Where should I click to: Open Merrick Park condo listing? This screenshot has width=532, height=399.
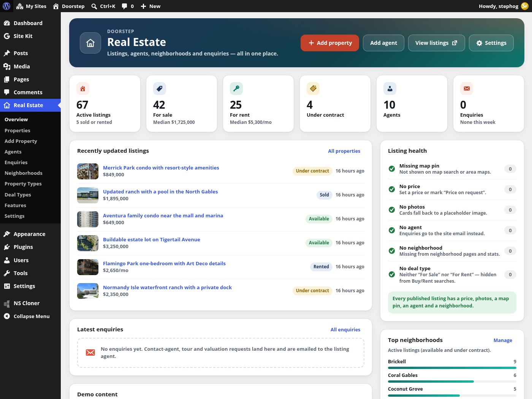[x=161, y=168]
